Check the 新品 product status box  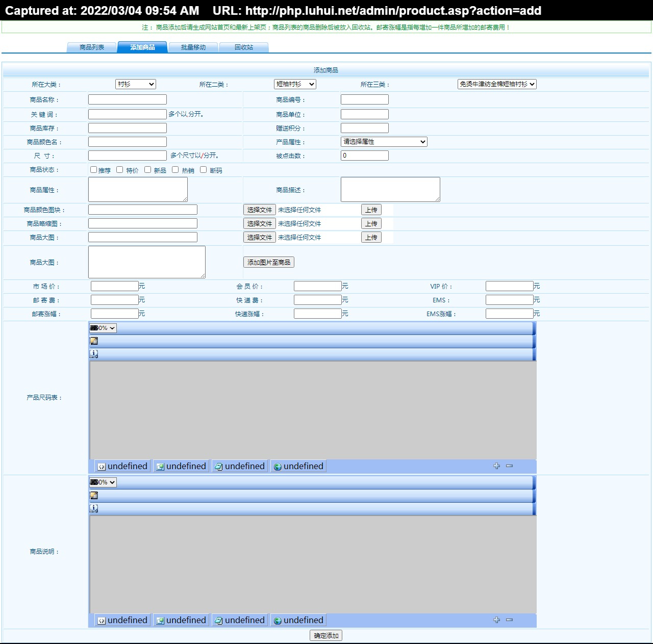tap(147, 170)
